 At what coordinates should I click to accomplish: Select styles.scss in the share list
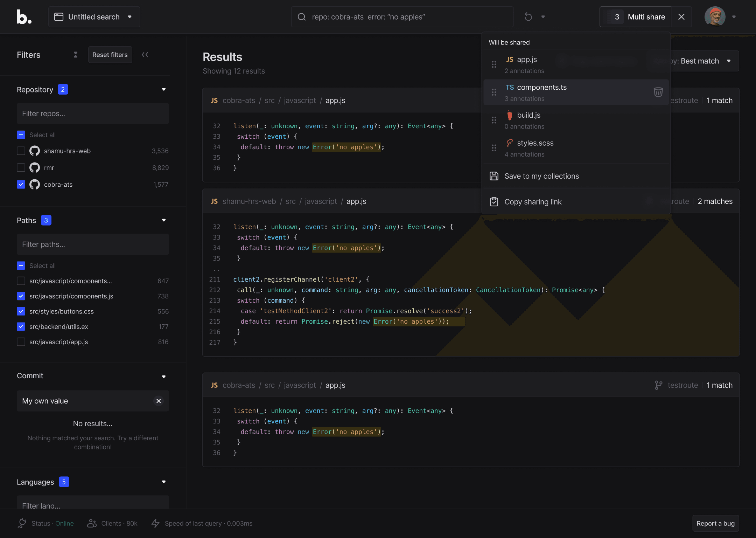click(576, 148)
